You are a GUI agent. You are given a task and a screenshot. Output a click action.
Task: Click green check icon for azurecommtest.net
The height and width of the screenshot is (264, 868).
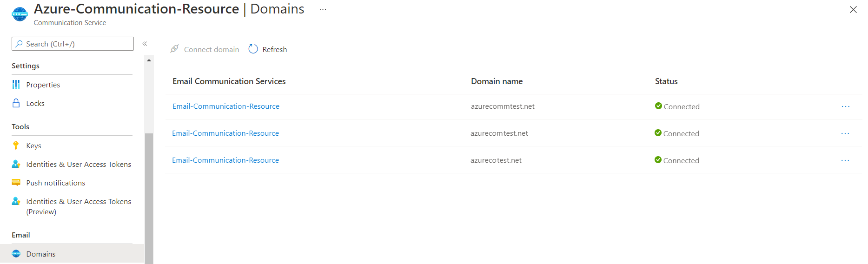click(658, 106)
